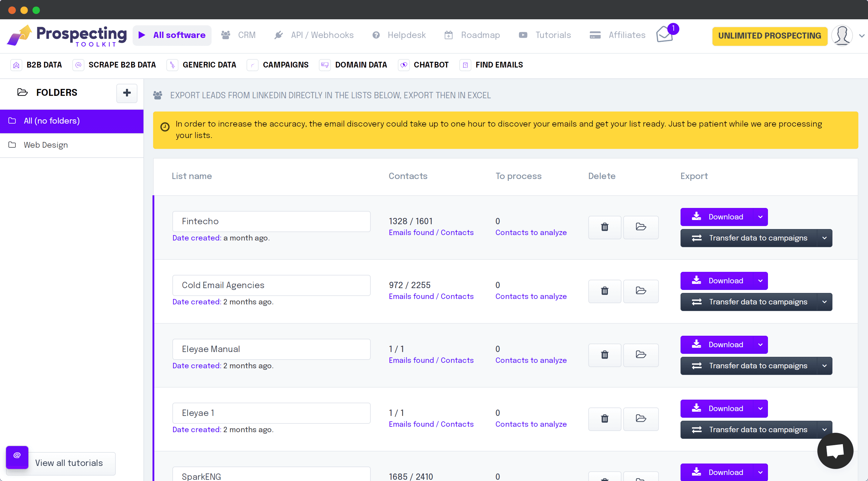The image size is (868, 481).
Task: Expand Transfer data options for Fintecho
Action: pos(824,238)
